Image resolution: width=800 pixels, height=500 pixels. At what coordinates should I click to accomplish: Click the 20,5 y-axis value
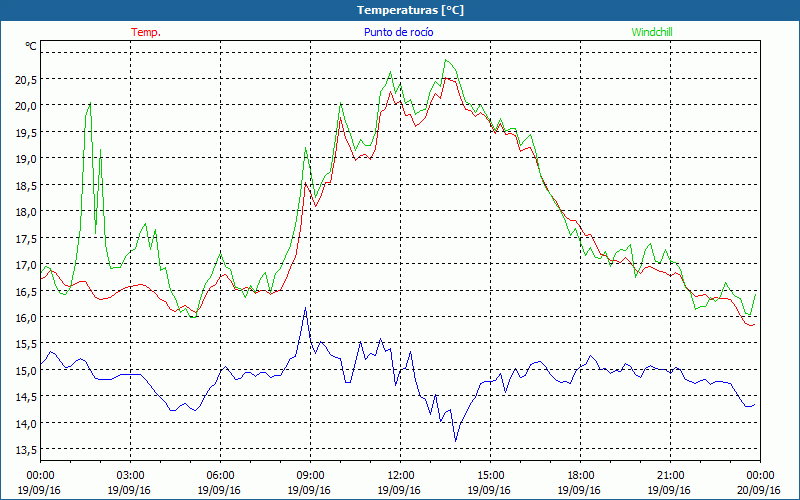[26, 80]
